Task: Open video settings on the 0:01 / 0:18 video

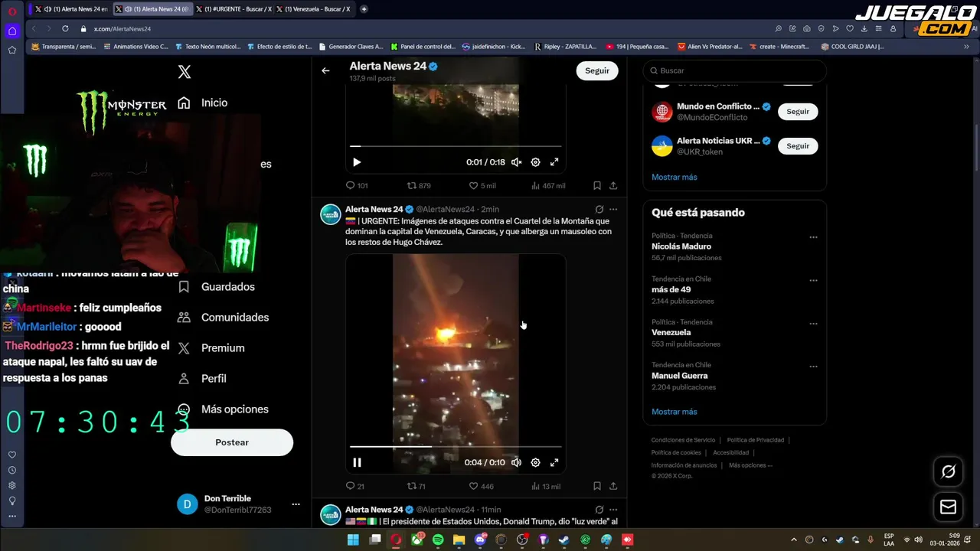Action: [535, 162]
